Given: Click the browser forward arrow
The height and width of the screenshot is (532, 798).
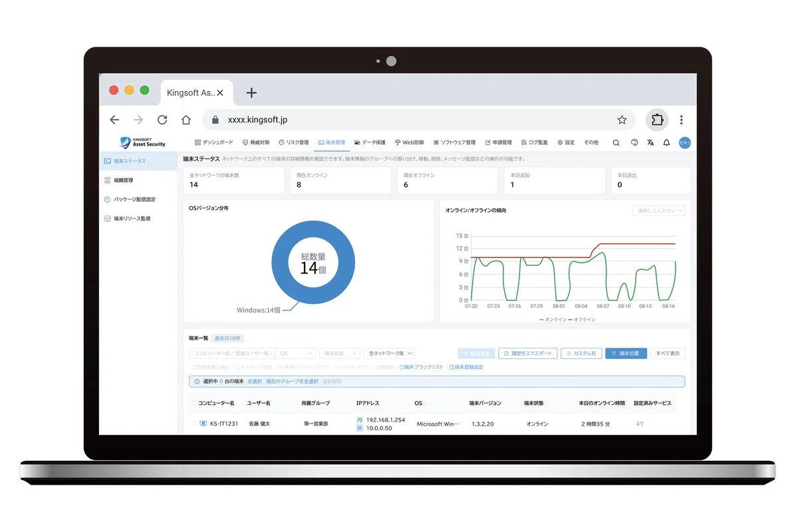Looking at the screenshot, I should [x=138, y=120].
